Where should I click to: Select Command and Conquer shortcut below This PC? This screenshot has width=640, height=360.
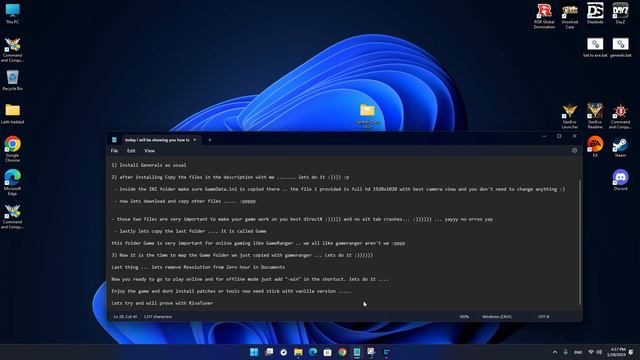[12, 50]
